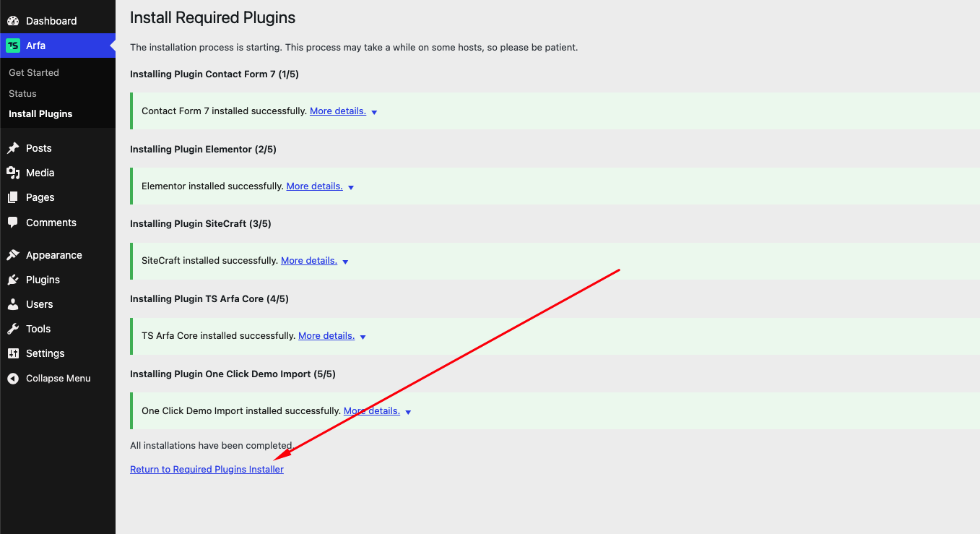This screenshot has width=980, height=534.
Task: Click Return to Required Plugins Installer link
Action: [x=207, y=469]
